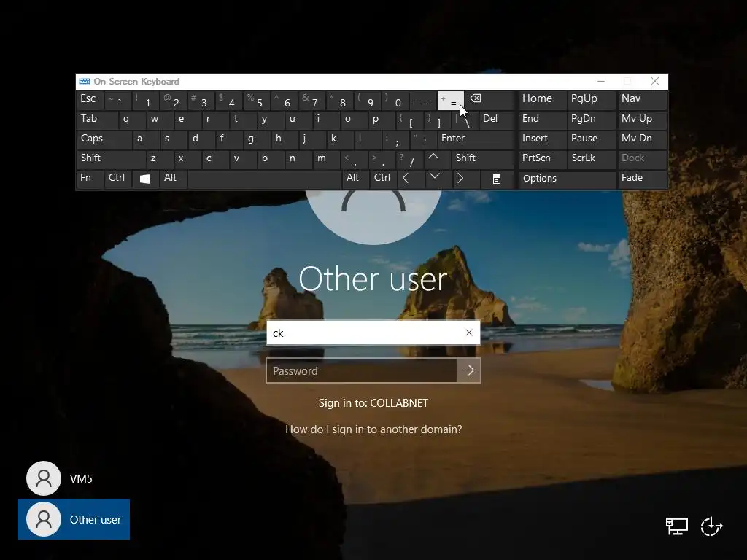The image size is (747, 560).
Task: Tap the left bracket key
Action: click(x=409, y=120)
